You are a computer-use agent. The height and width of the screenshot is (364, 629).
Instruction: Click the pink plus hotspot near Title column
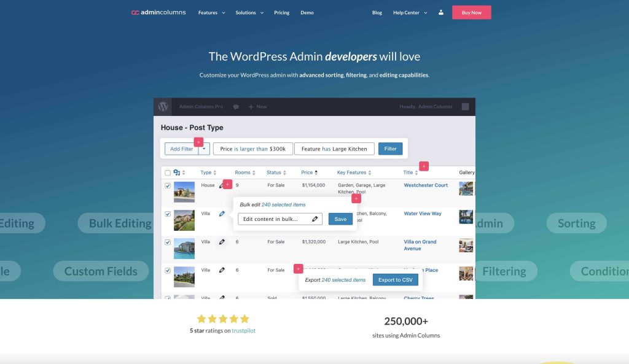pyautogui.click(x=424, y=166)
